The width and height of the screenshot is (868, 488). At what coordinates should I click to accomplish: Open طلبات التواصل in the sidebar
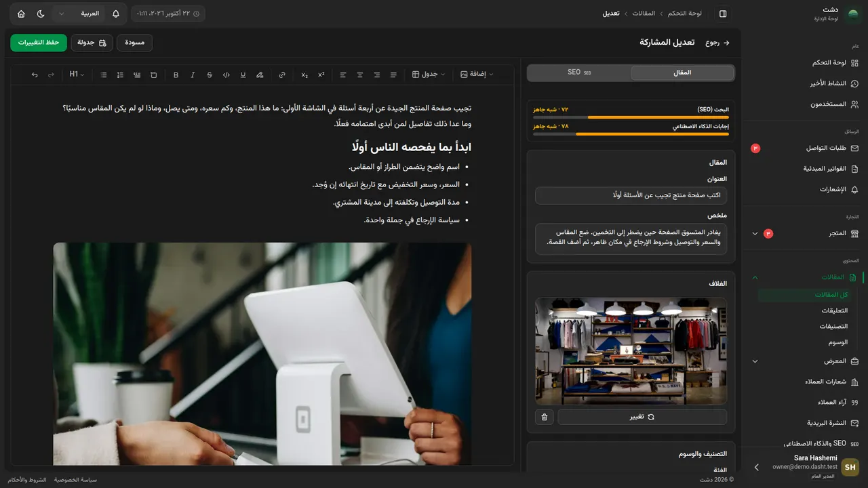(x=805, y=148)
